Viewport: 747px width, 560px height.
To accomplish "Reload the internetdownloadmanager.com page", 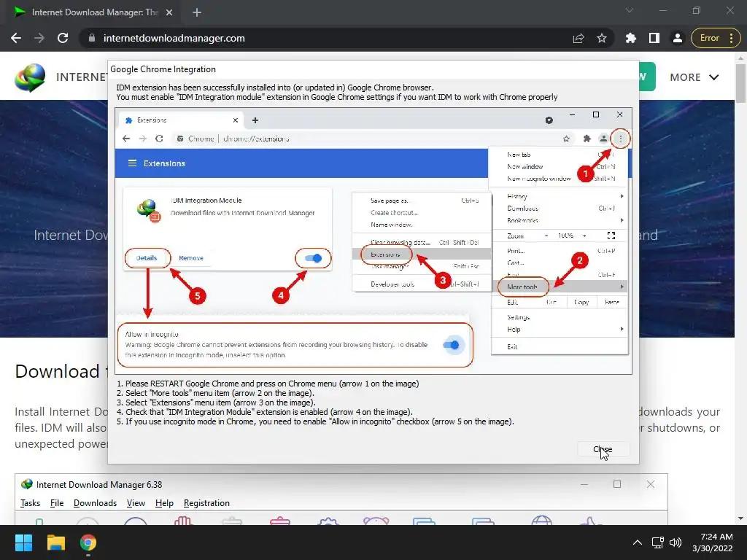I will [63, 38].
